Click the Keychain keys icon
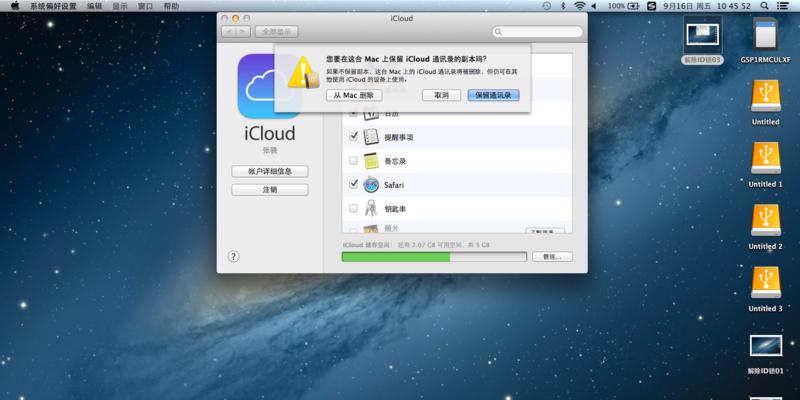 pos(371,208)
